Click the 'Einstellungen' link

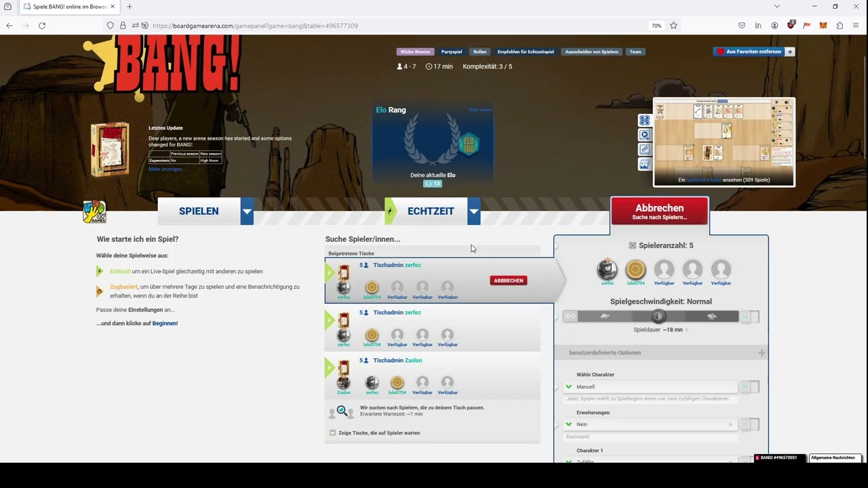[146, 310]
